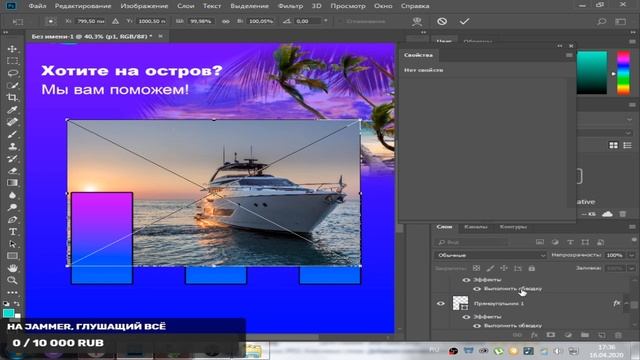Toggle lock image pixels brush icon
This screenshot has height=360, width=640.
[x=490, y=268]
